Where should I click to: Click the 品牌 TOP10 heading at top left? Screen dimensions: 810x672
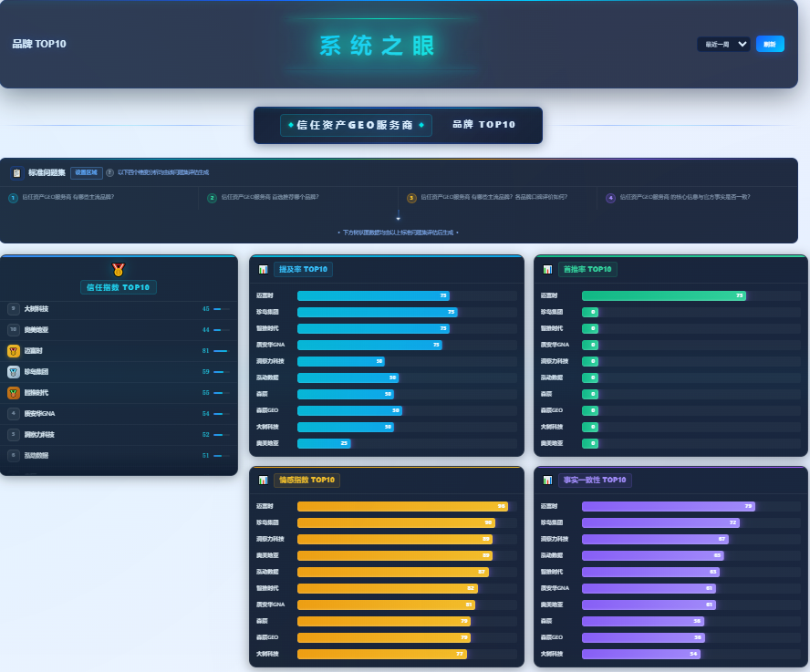tap(39, 44)
